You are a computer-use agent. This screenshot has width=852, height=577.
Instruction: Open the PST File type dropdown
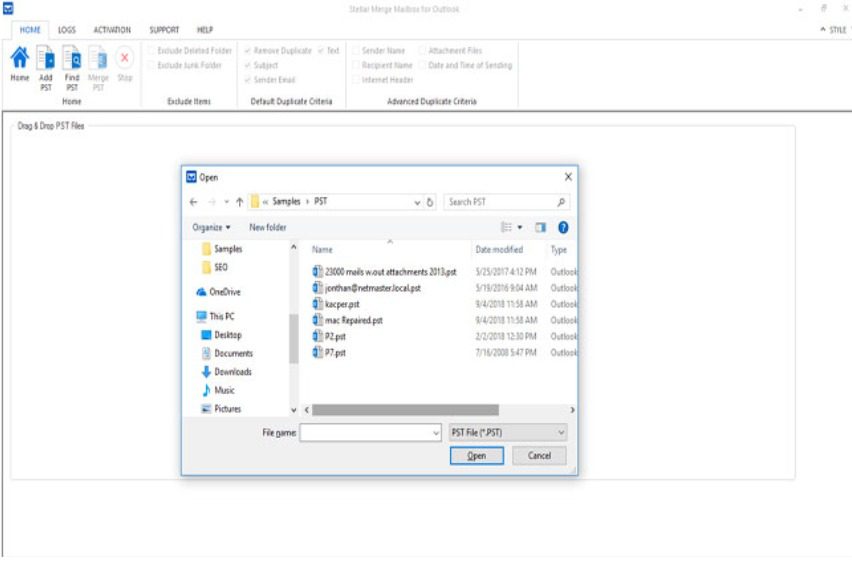point(508,433)
